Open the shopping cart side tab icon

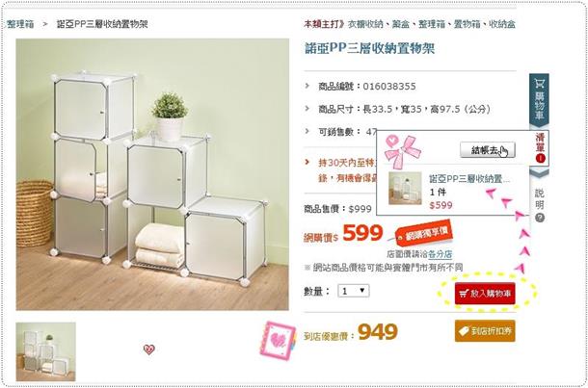(x=539, y=83)
